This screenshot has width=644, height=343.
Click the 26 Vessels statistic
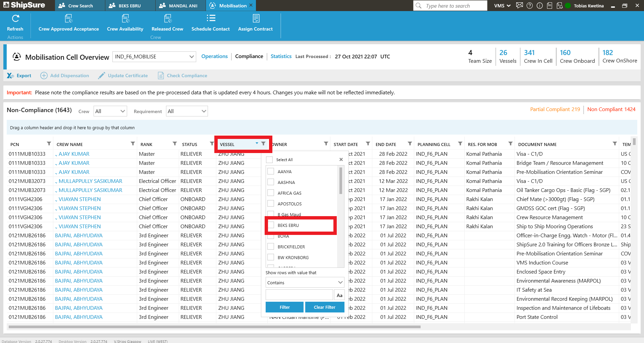508,56
